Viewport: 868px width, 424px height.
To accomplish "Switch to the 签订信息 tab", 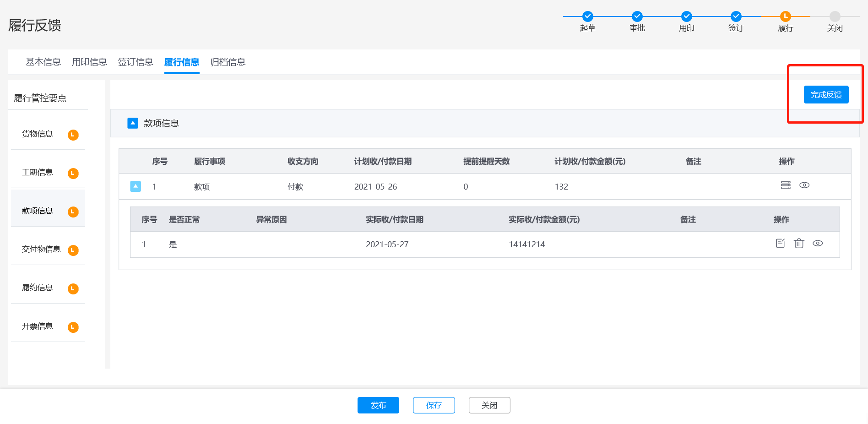I will 136,62.
